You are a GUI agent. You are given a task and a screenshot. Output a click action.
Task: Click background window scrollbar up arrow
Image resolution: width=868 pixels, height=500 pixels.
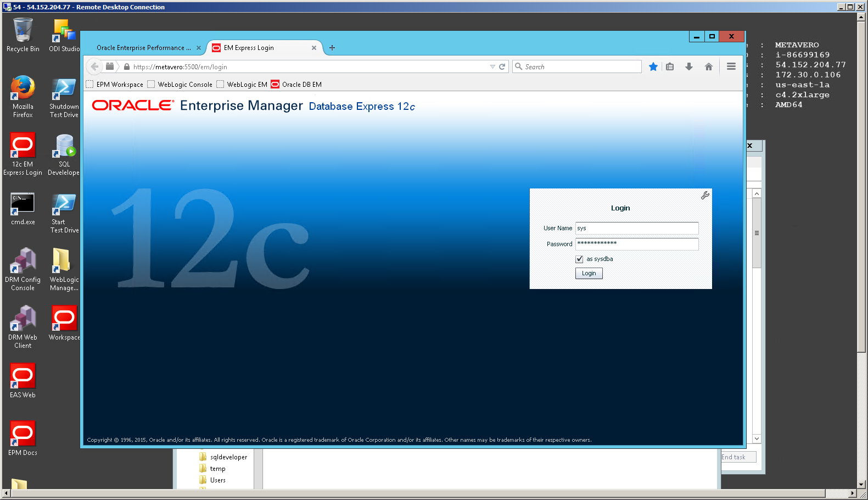757,193
